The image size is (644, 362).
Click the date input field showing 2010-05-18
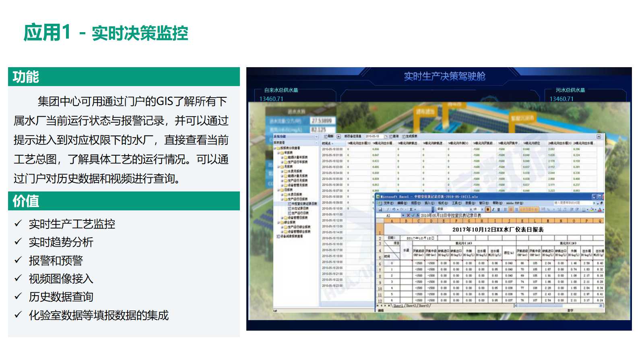(373, 137)
